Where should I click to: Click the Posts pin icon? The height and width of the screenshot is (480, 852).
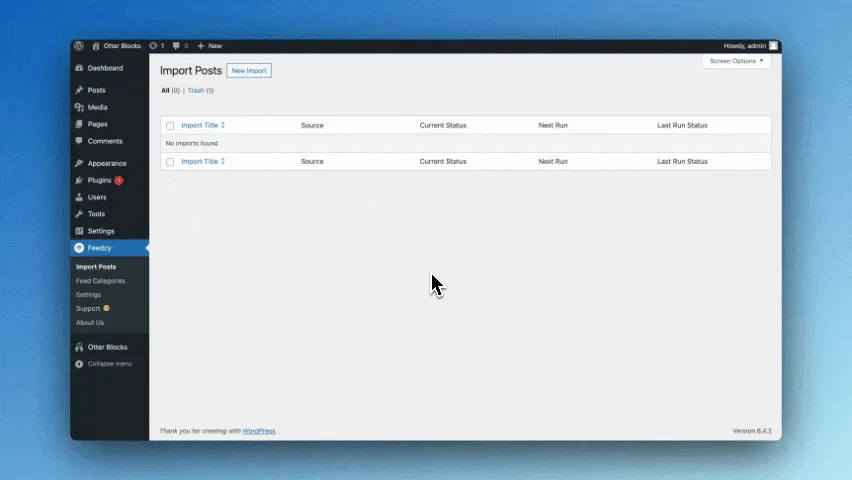(79, 90)
